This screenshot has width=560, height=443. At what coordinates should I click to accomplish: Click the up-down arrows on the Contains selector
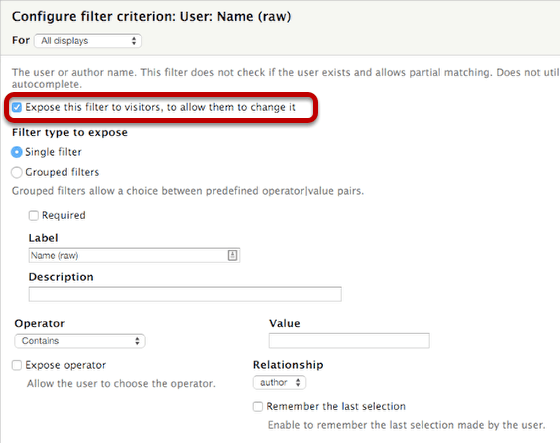click(137, 341)
